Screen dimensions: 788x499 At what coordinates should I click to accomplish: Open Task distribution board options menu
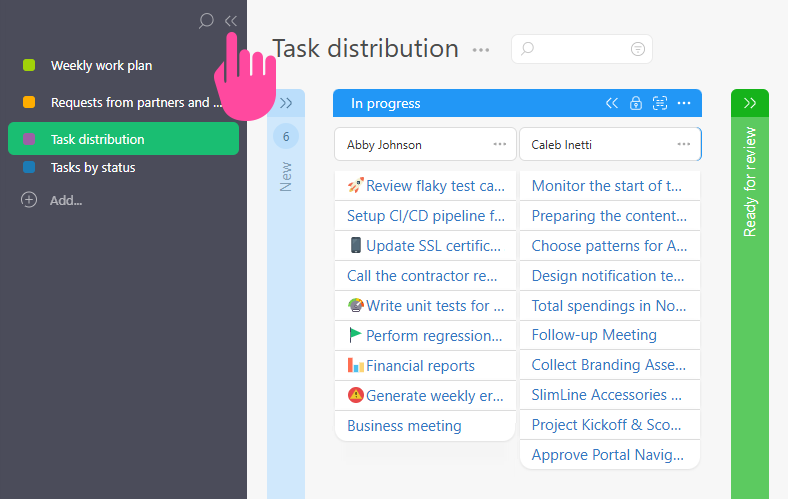pos(481,49)
